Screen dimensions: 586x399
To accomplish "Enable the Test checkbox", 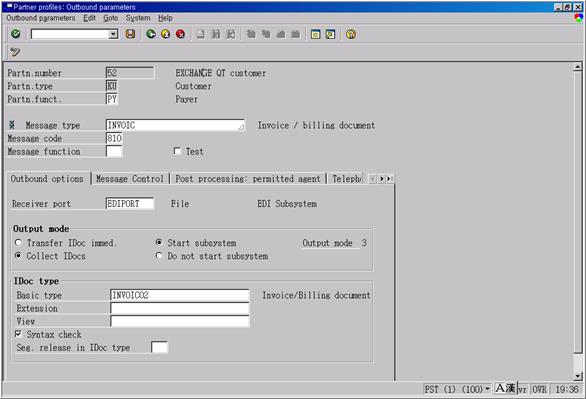I will tap(177, 151).
